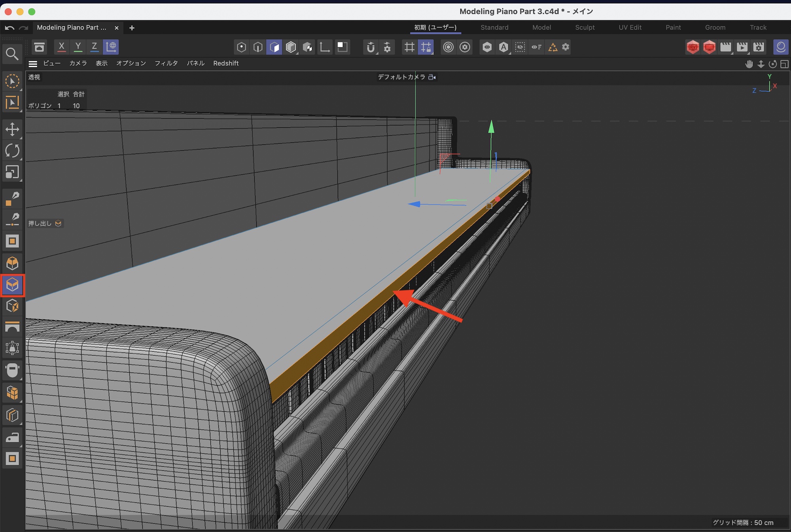
Task: Open the Redshift RenderView icon
Action: (x=693, y=47)
